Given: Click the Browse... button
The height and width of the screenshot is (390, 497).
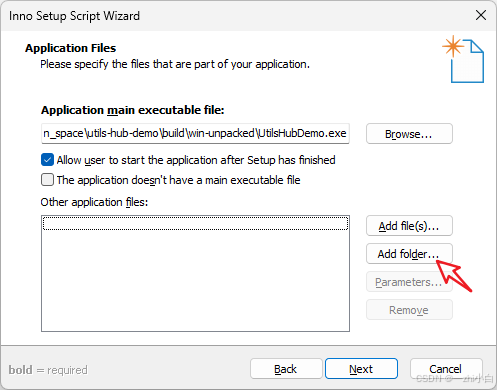Looking at the screenshot, I should coord(409,134).
